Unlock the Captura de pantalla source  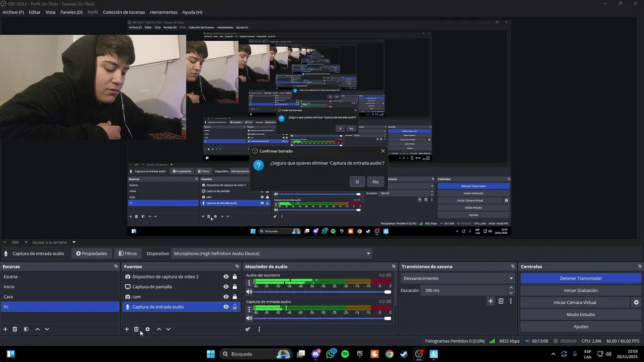coord(234,287)
